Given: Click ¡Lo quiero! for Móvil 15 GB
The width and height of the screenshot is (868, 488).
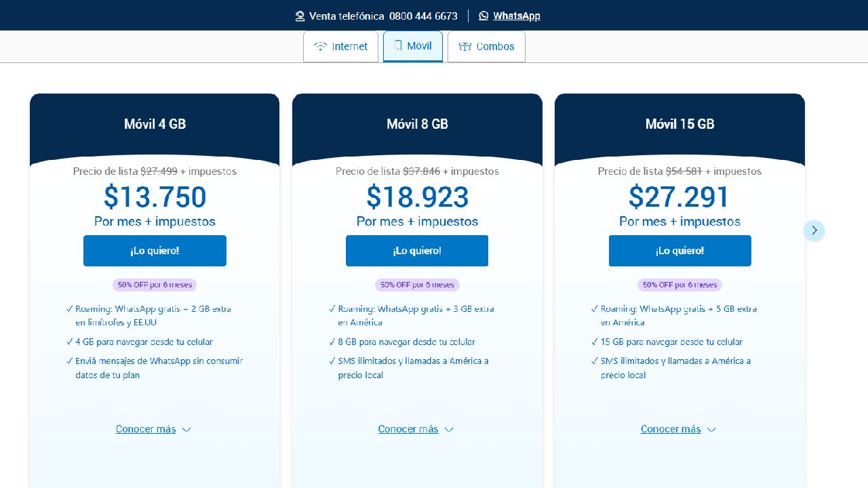Looking at the screenshot, I should point(679,251).
